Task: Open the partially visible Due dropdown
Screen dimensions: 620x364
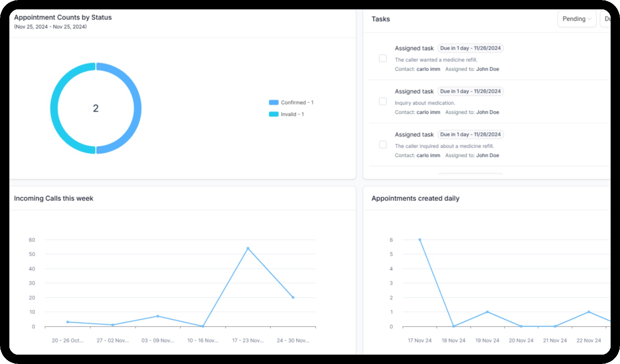Action: tap(606, 19)
